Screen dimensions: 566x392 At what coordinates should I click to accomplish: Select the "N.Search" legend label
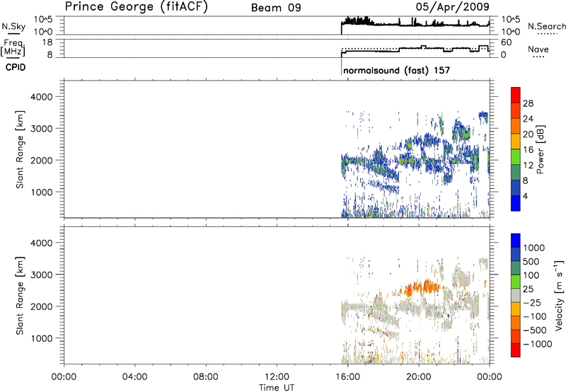point(547,26)
